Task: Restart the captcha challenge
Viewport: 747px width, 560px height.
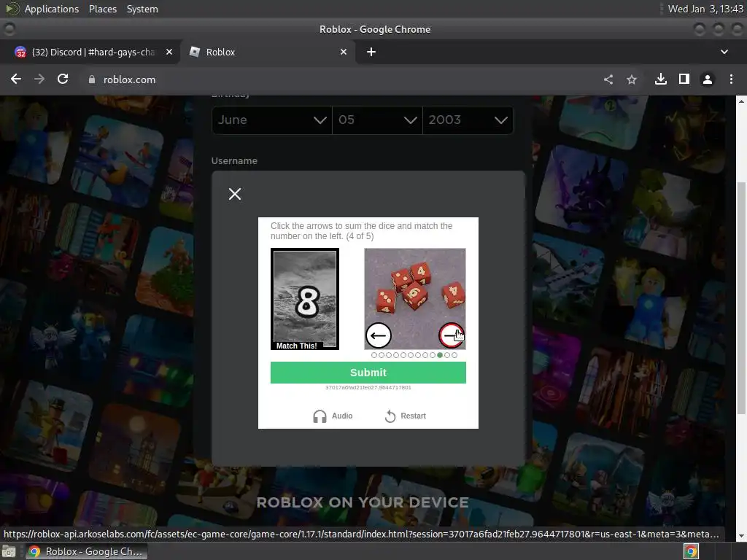Action: click(405, 416)
